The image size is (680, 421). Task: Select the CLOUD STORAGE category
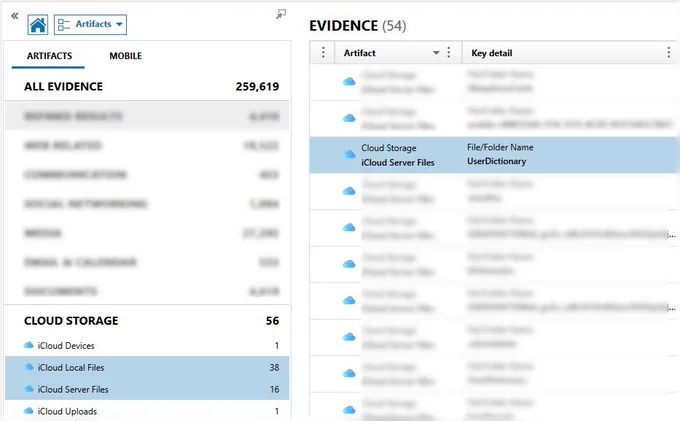point(147,321)
